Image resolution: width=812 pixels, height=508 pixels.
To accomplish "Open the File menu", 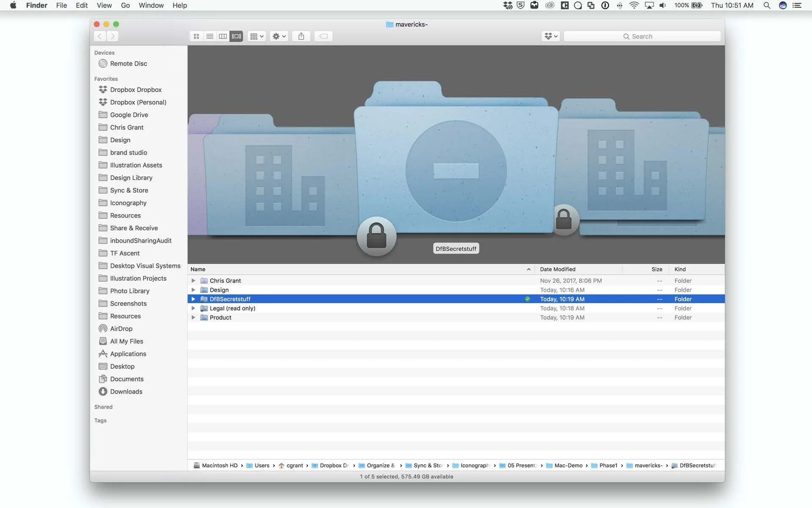I will point(61,5).
